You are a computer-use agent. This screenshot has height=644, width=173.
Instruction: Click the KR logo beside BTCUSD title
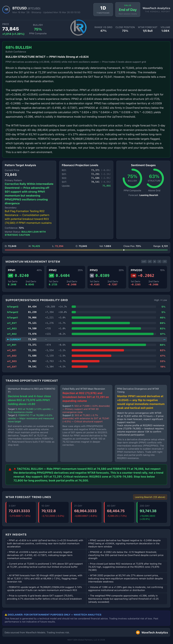6,10
